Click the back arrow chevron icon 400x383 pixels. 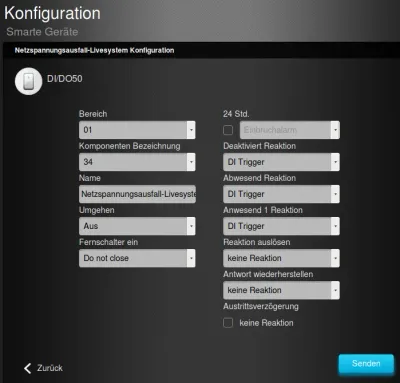click(x=27, y=368)
